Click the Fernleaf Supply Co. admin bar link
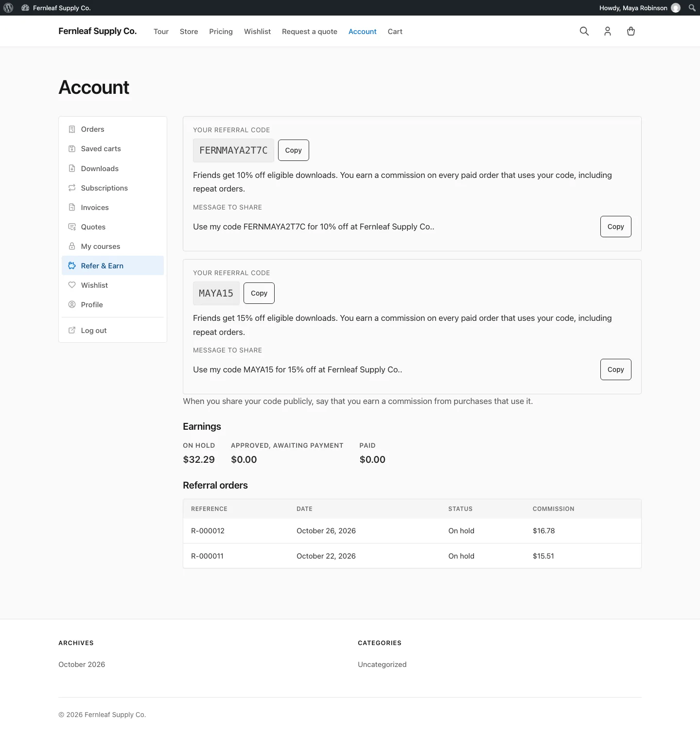700x736 pixels. pos(62,8)
